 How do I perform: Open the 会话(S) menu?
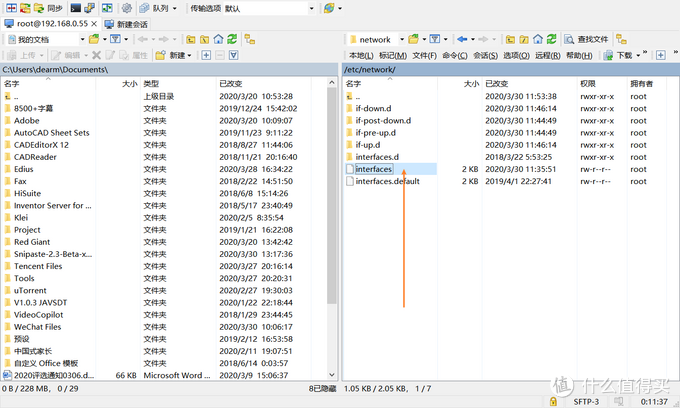point(485,55)
